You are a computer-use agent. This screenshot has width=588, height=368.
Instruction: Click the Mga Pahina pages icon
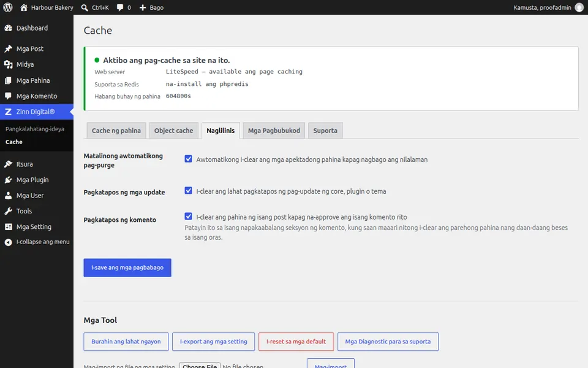[x=8, y=80]
